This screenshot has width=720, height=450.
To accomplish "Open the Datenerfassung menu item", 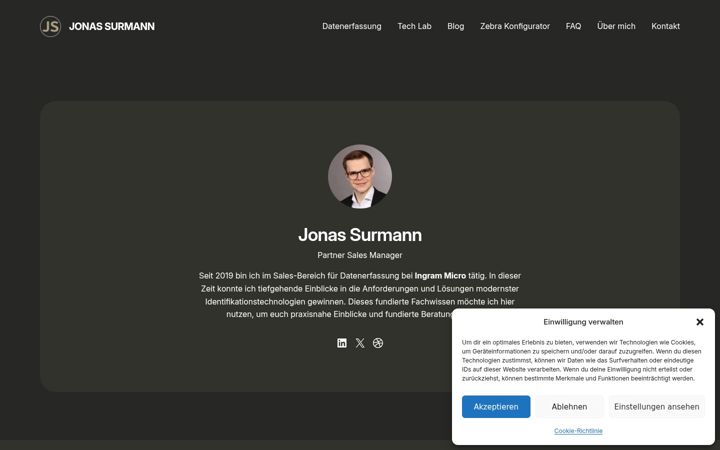I will tap(352, 26).
